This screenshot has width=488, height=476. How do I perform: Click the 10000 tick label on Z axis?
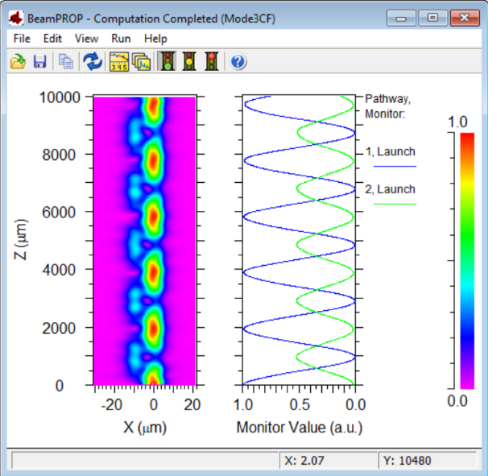(x=60, y=98)
